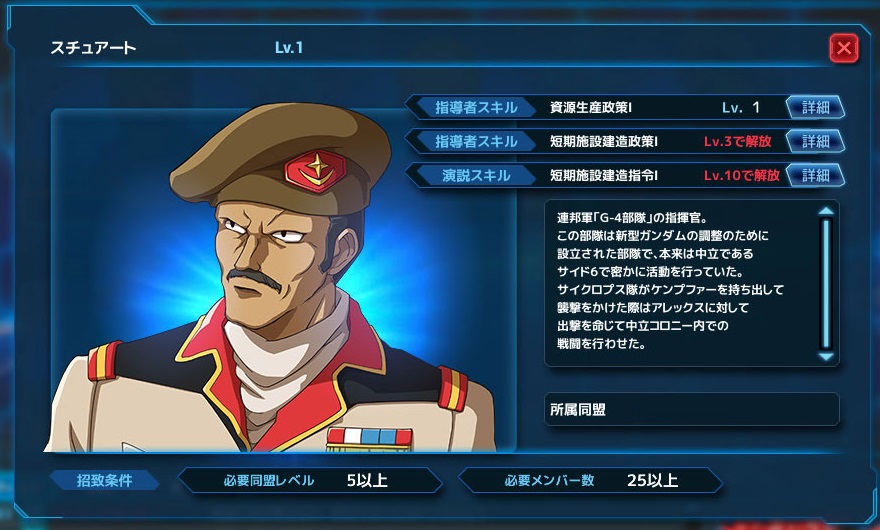
Task: Click the red Federation emblem on cap
Action: tap(314, 171)
